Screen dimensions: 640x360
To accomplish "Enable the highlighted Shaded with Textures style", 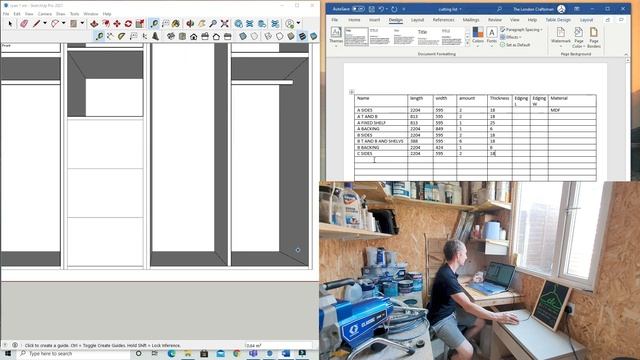I will pos(302,36).
